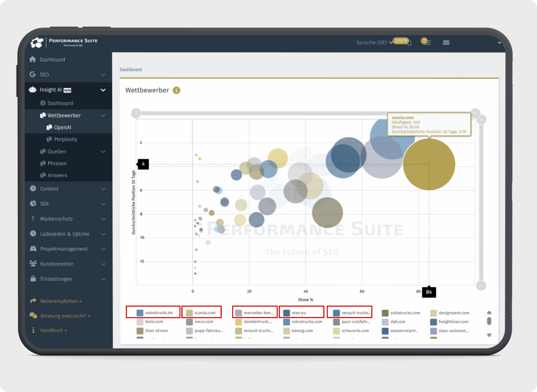Toggle the mercedes-ben... legend series
The height and width of the screenshot is (392, 537).
[255, 313]
